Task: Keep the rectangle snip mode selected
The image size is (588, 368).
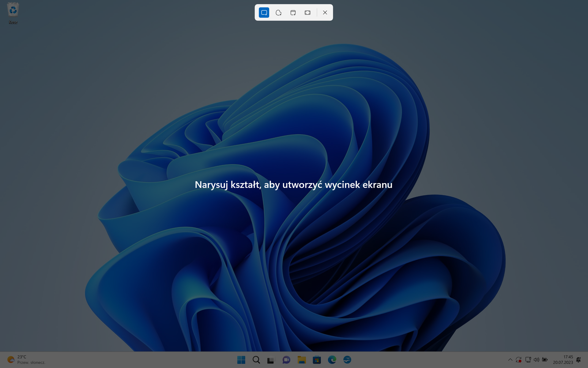Action: click(264, 13)
